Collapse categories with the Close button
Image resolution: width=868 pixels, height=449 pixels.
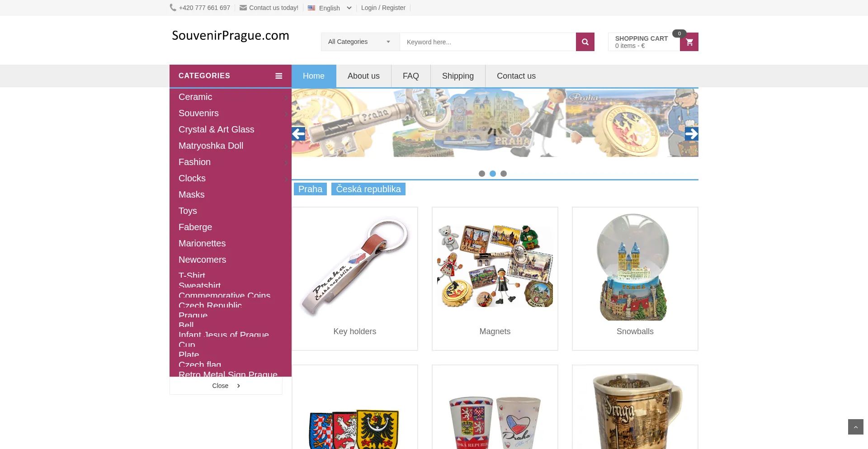point(226,386)
